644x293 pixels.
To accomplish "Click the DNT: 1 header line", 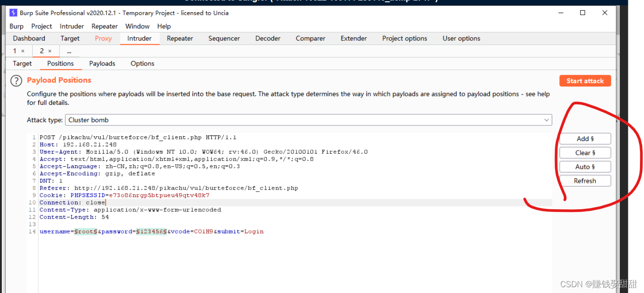I will tap(51, 181).
